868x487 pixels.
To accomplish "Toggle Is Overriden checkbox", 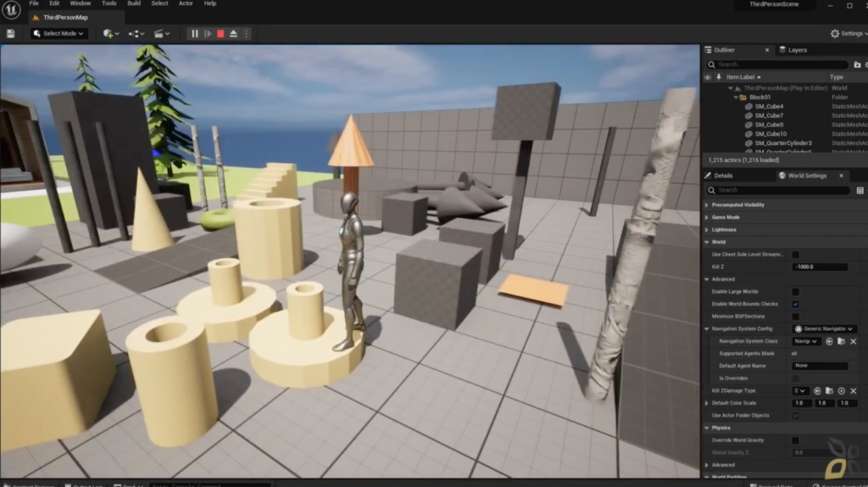I will coord(795,378).
